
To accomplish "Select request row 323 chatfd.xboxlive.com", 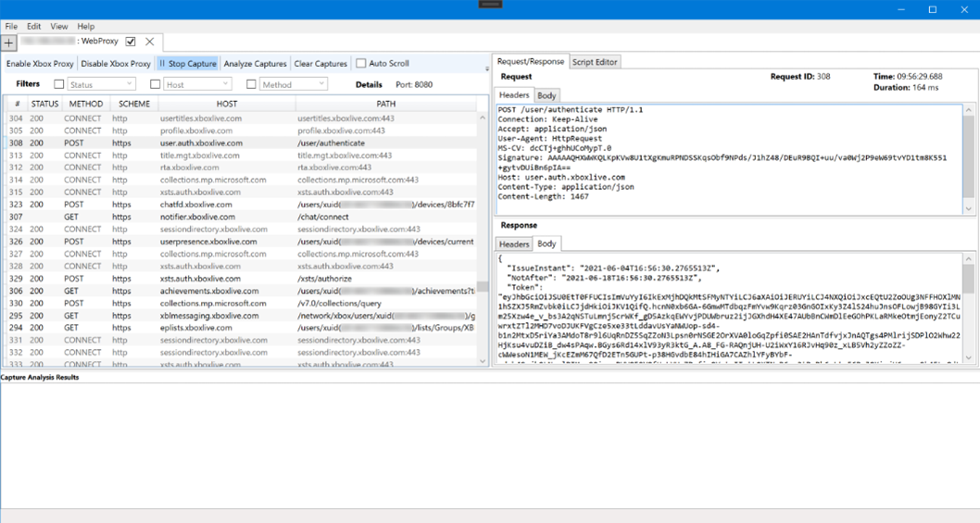I will click(x=241, y=205).
